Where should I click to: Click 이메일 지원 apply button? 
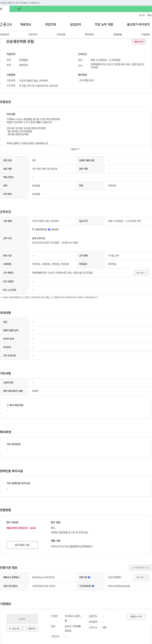point(22,545)
